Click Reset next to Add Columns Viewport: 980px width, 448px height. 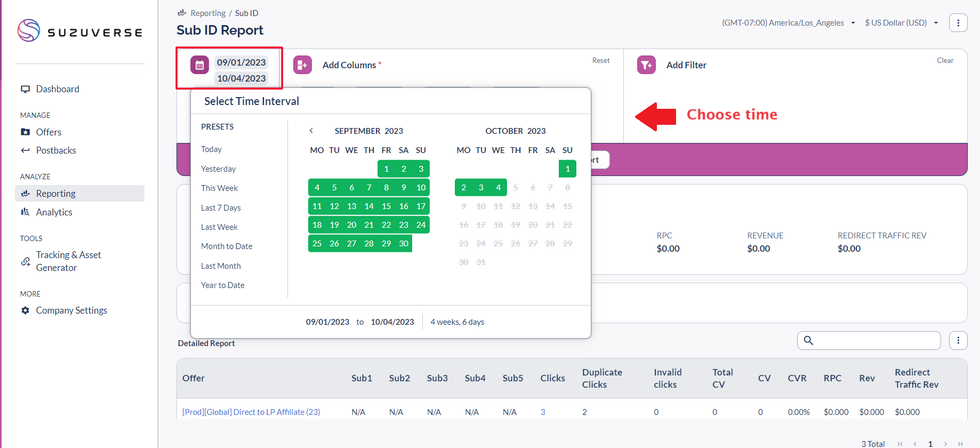pyautogui.click(x=600, y=60)
